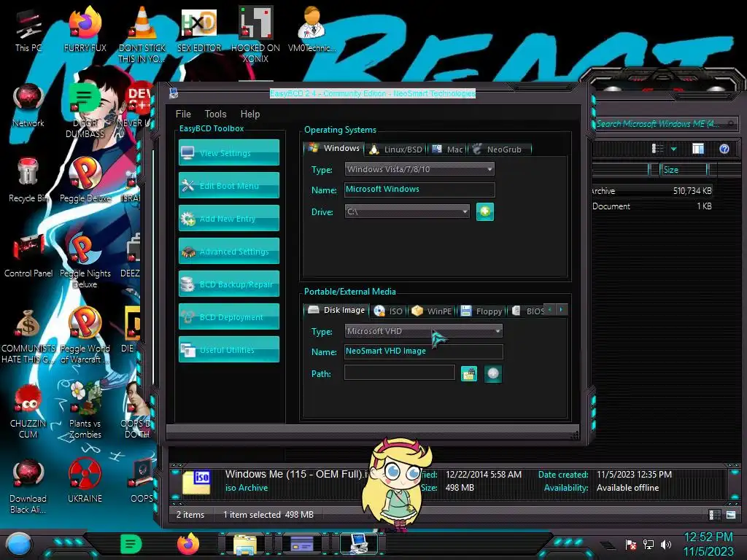
Task: Click the volume speaker tray icon
Action: coord(666,544)
